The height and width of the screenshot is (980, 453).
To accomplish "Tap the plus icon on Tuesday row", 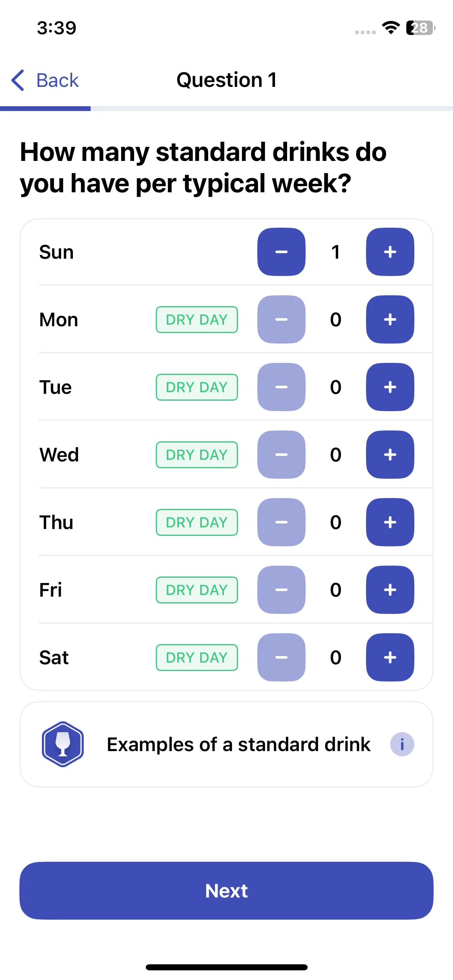I will point(390,387).
